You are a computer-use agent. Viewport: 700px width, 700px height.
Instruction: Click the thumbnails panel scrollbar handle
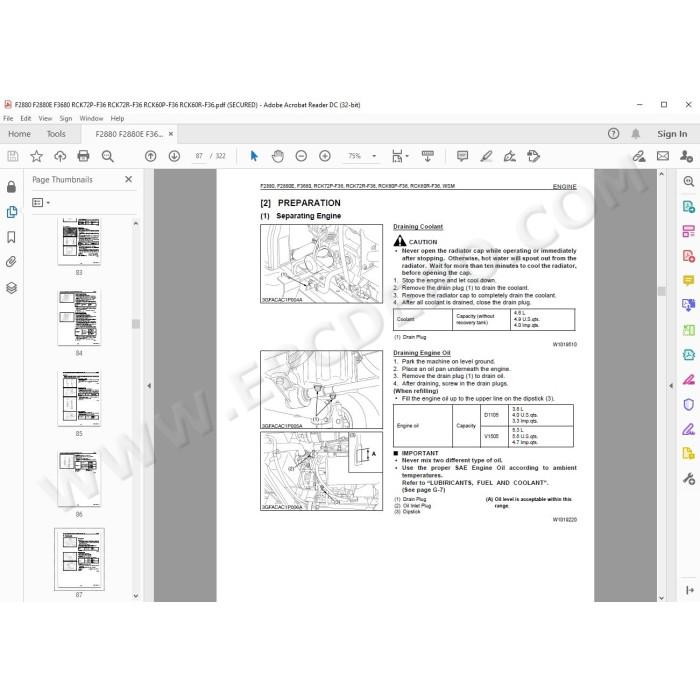tap(136, 324)
